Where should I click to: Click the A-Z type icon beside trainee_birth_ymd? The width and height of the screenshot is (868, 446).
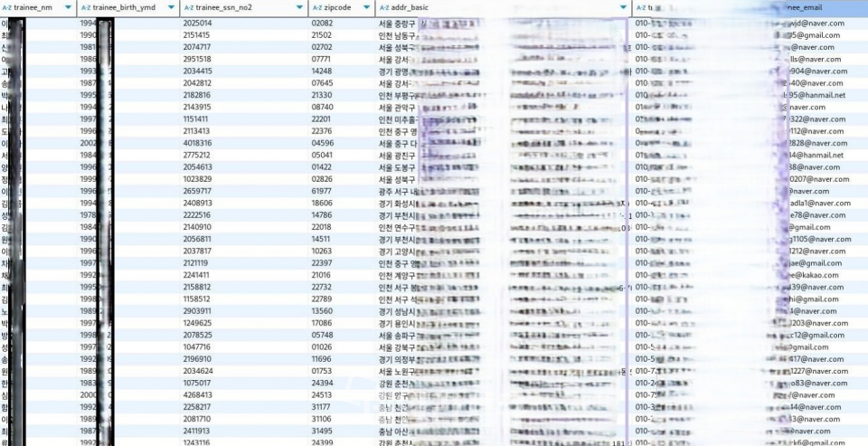click(86, 8)
